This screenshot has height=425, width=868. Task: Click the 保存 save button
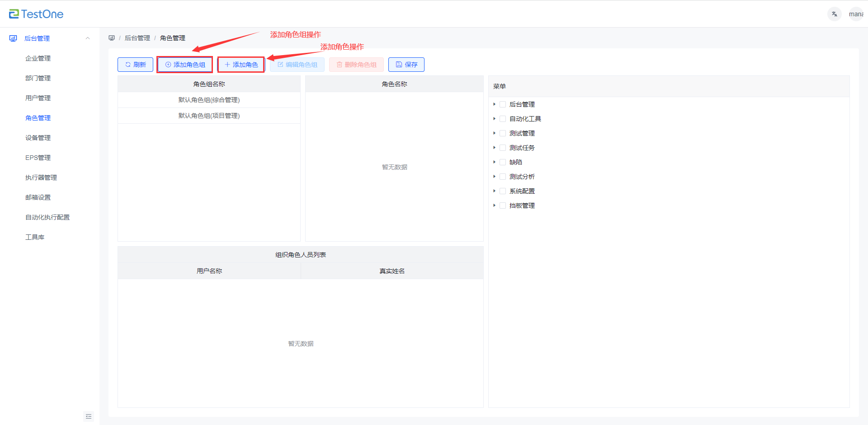[406, 65]
